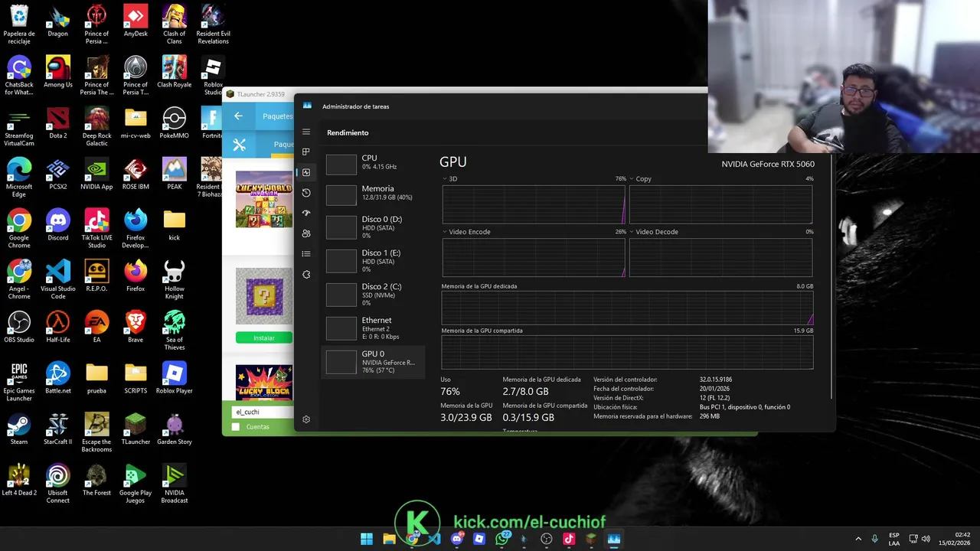This screenshot has height=551, width=980.
Task: Click NVIDIA GeForce RTX 5060 label
Action: pos(768,164)
